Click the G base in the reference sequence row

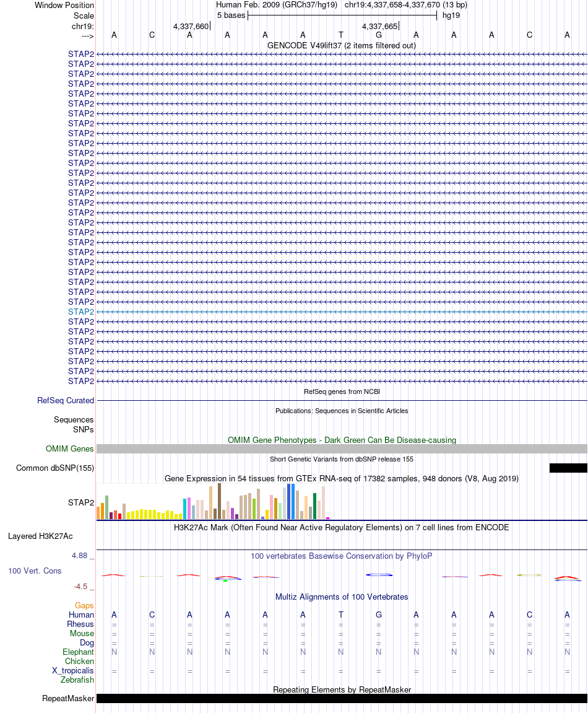(x=379, y=35)
